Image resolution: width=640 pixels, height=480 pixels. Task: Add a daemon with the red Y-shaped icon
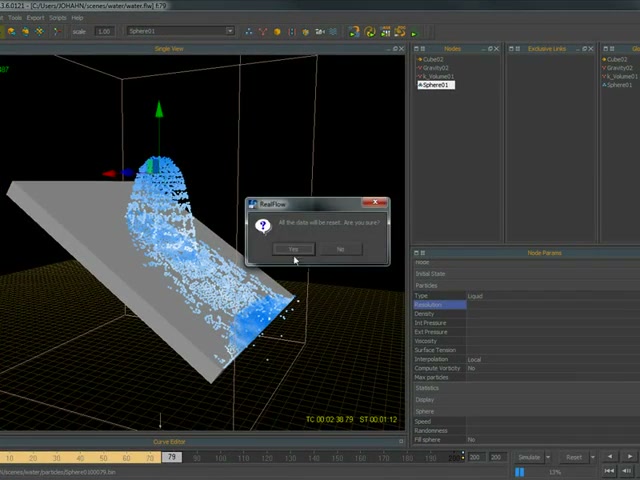(x=262, y=31)
